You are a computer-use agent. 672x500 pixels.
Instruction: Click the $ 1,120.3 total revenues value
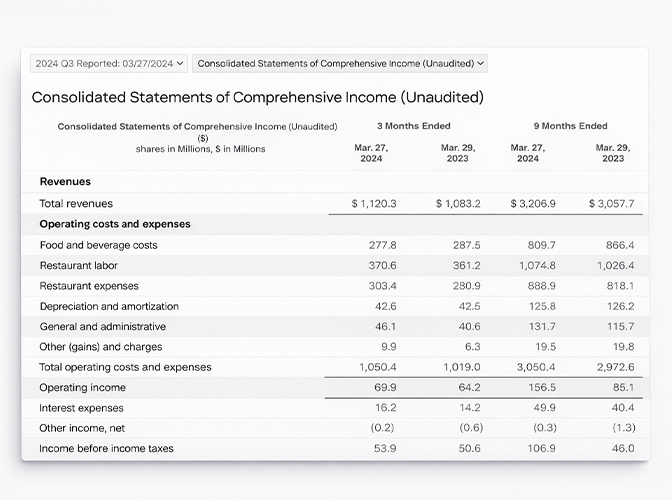(374, 204)
